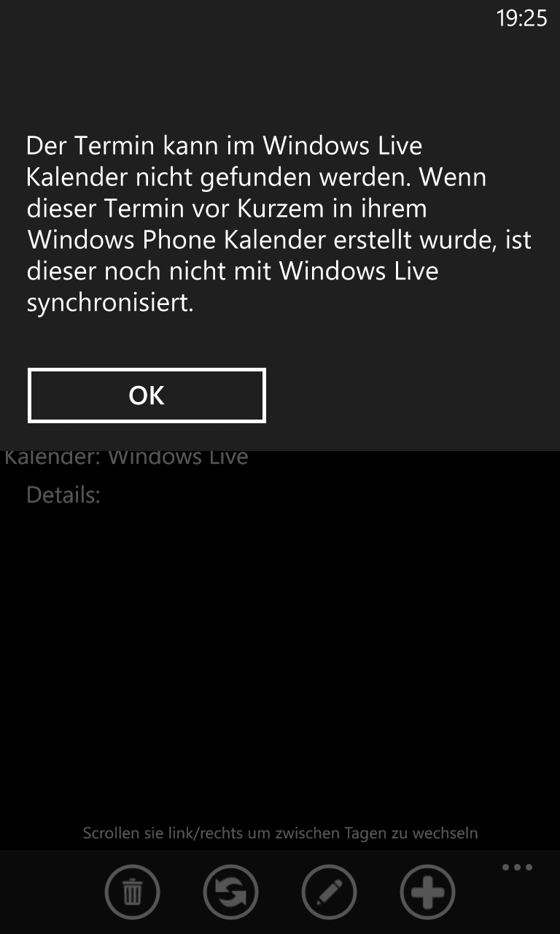This screenshot has width=560, height=934.
Task: Click the error message text about Windows Live Kalender
Action: click(279, 223)
